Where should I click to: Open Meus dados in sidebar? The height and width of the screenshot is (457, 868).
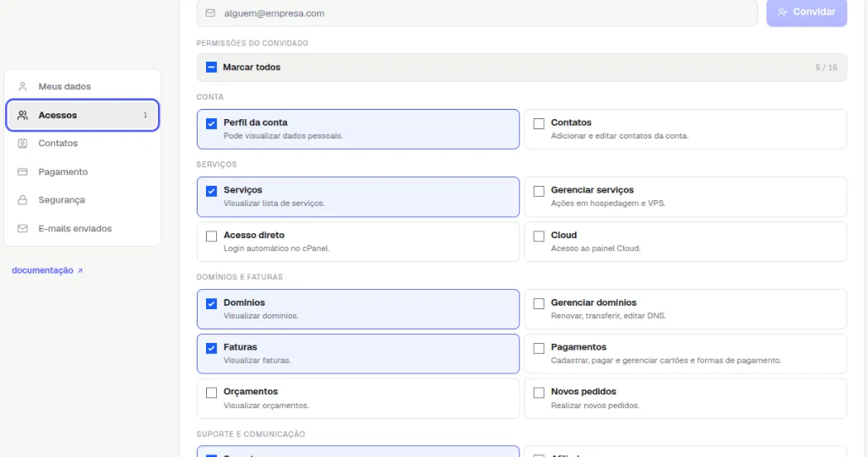click(83, 86)
